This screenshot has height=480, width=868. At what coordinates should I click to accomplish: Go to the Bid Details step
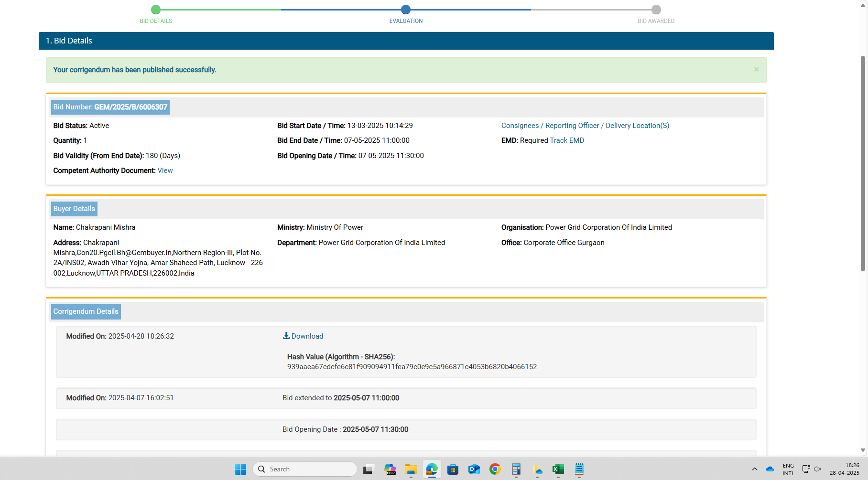pos(156,10)
